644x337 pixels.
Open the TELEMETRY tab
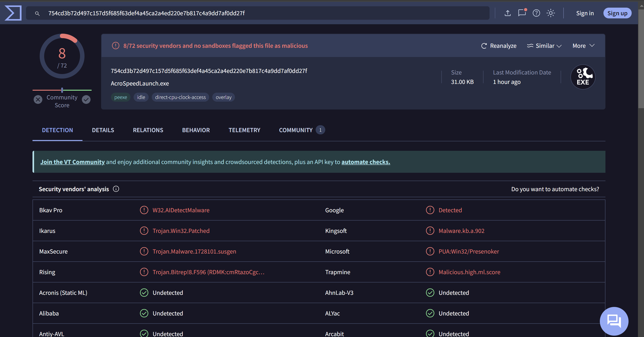pos(245,130)
